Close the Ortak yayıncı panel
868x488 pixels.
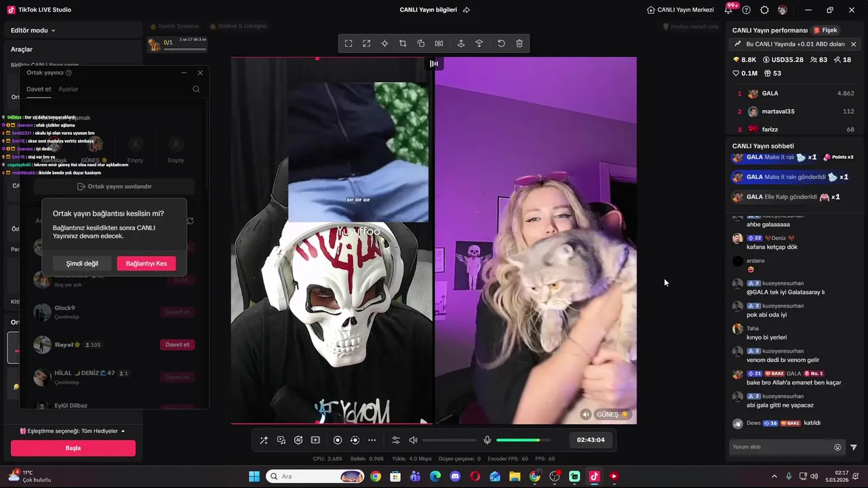200,73
